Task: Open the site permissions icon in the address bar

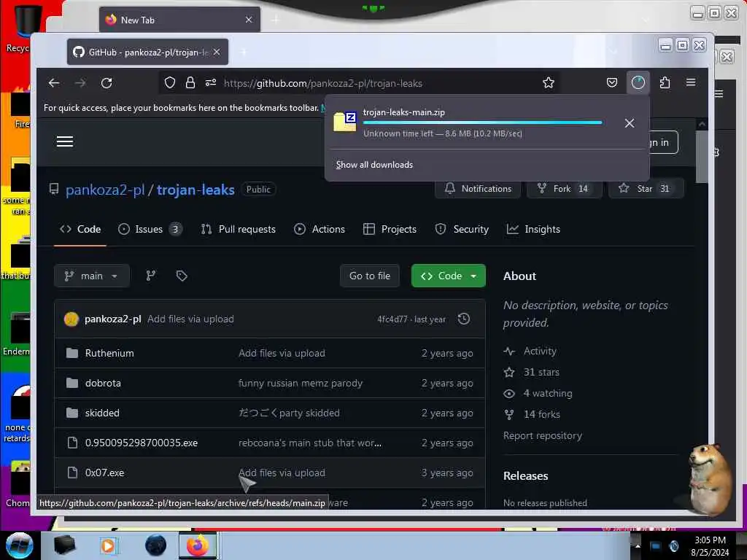Action: coord(211,83)
